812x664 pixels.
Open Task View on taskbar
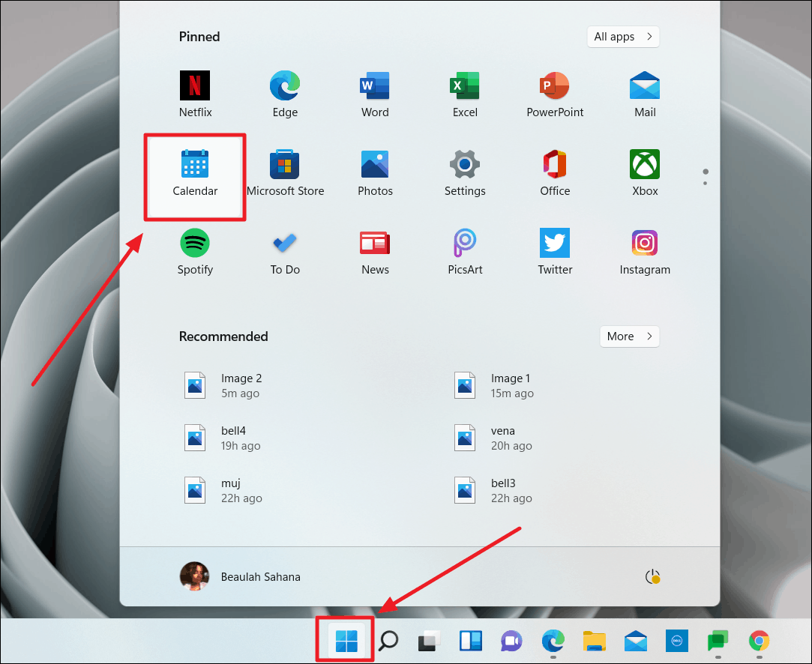(x=429, y=642)
